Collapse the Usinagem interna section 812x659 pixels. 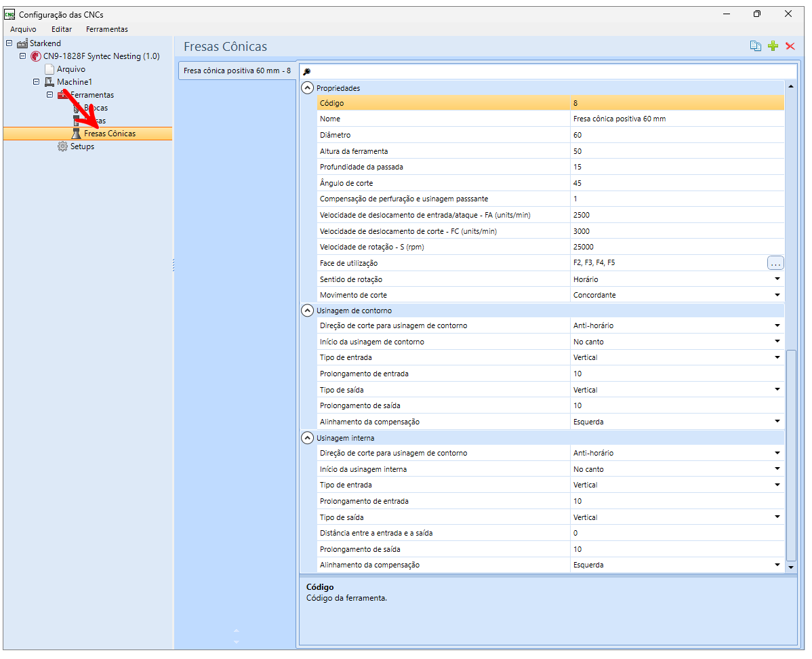(x=307, y=438)
